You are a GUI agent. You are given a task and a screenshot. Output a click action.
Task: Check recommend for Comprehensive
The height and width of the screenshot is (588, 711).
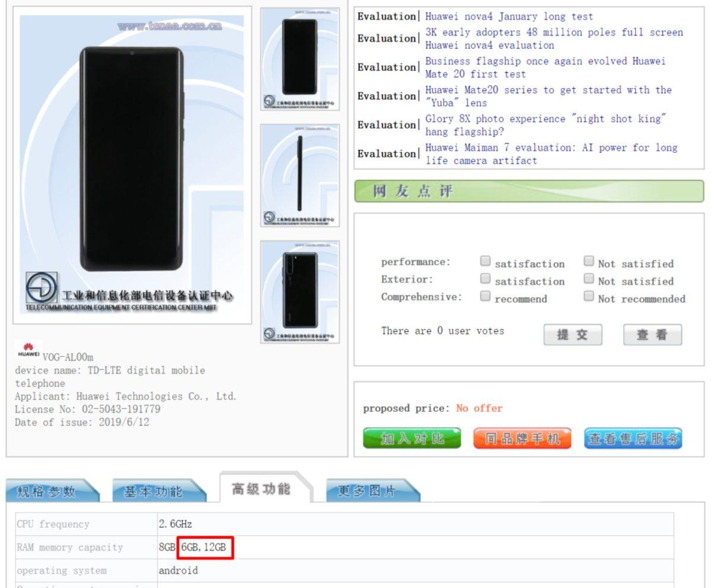pyautogui.click(x=486, y=296)
